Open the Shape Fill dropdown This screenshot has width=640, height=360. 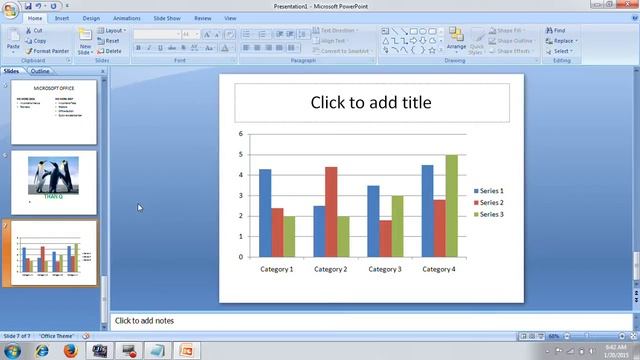point(507,31)
